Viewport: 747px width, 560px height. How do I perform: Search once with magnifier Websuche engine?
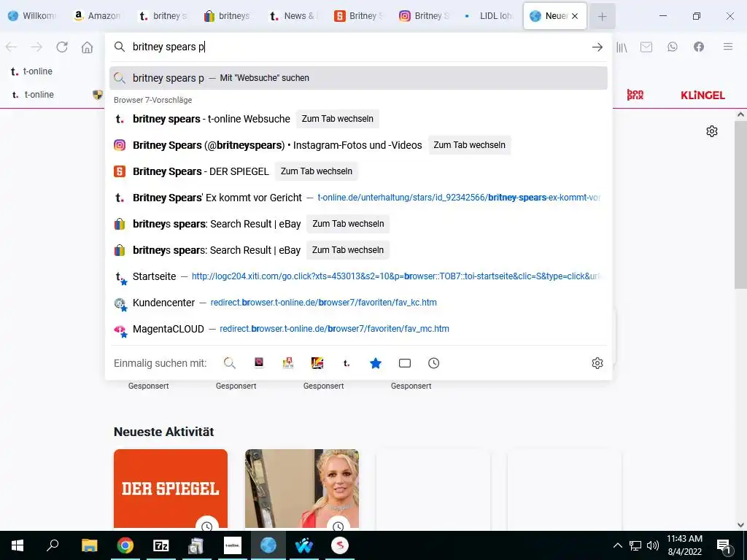(230, 363)
